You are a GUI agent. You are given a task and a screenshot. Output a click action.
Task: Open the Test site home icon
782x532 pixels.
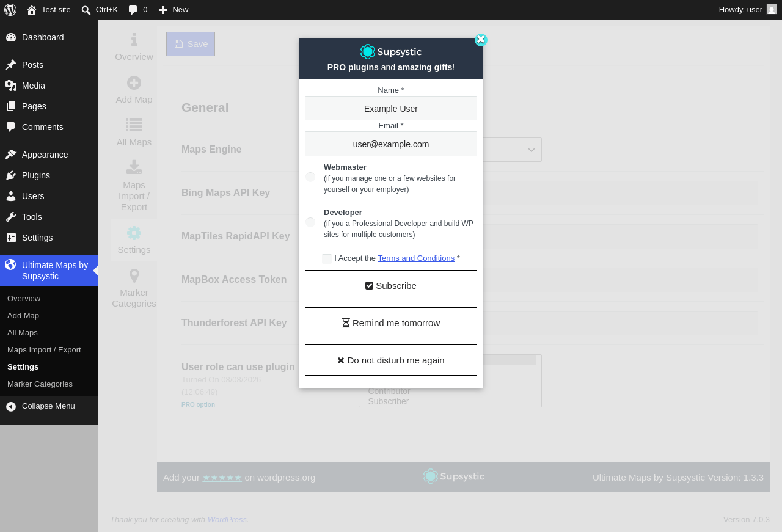pyautogui.click(x=32, y=10)
